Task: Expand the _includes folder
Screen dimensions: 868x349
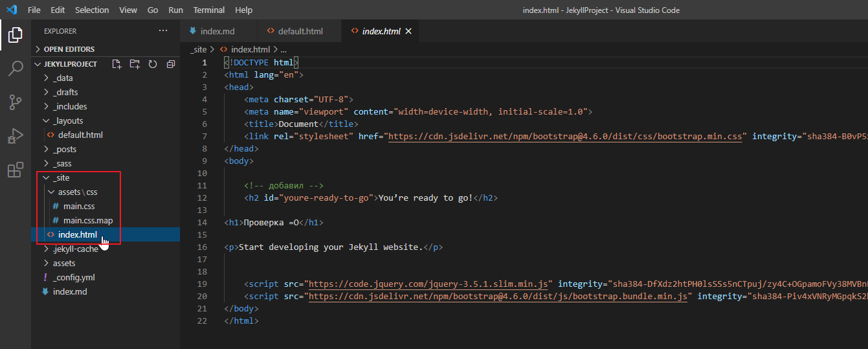Action: 70,107
